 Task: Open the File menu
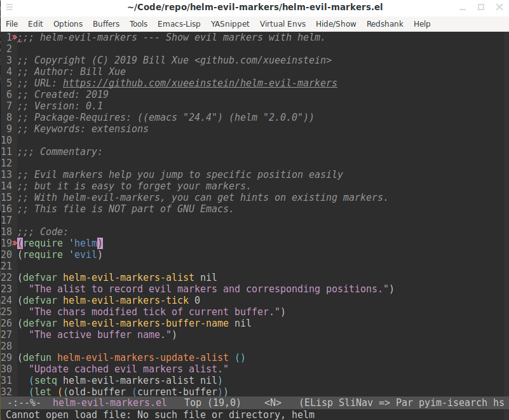pyautogui.click(x=11, y=24)
